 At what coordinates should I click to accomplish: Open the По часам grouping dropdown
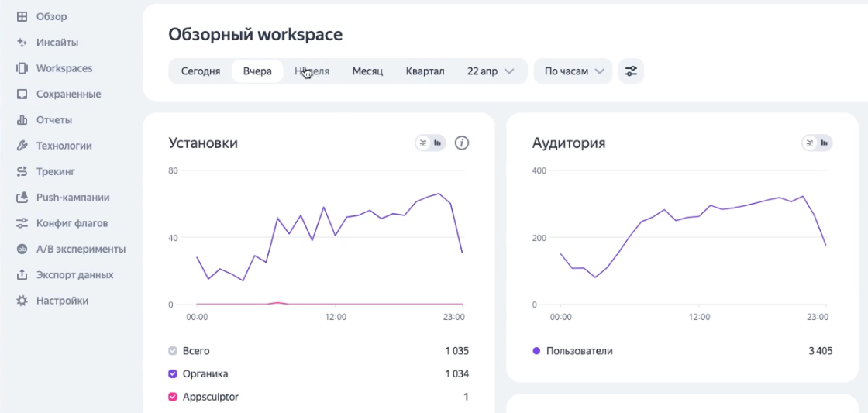coord(573,71)
